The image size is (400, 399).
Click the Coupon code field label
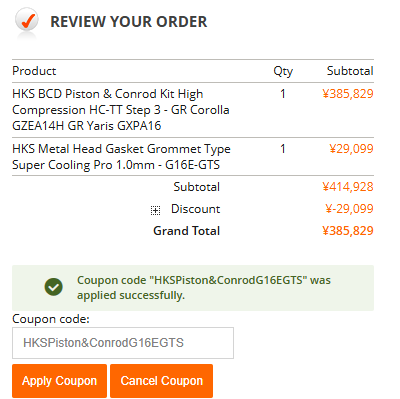[51, 319]
